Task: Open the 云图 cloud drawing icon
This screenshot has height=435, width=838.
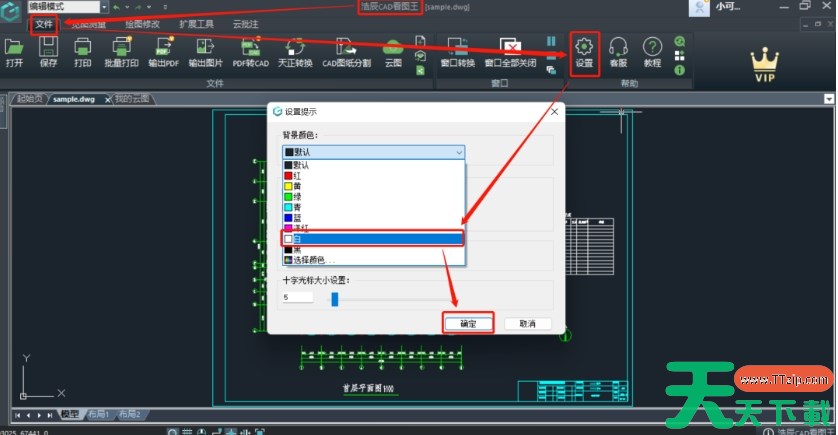Action: [x=393, y=48]
